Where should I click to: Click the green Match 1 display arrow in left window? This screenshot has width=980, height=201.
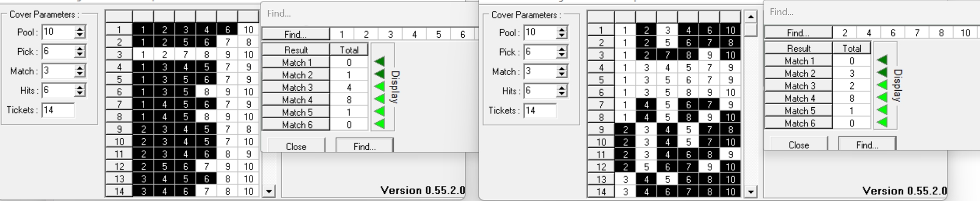coord(379,62)
